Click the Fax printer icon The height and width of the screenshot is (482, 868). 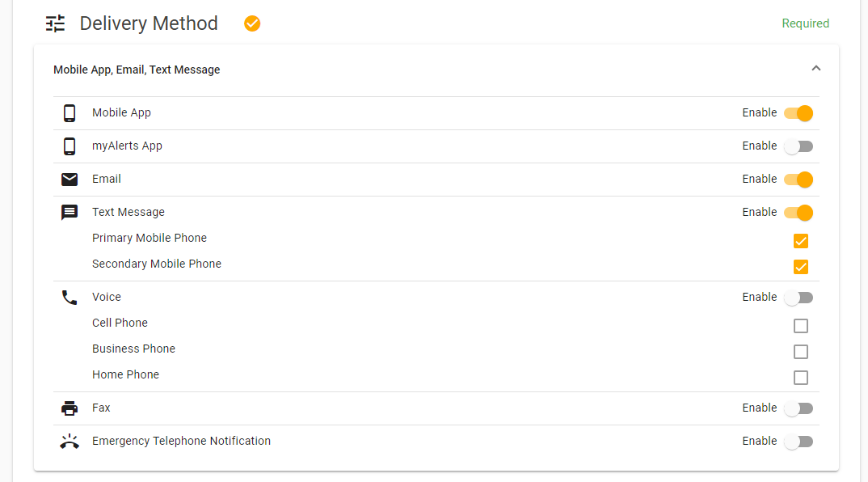pyautogui.click(x=70, y=408)
